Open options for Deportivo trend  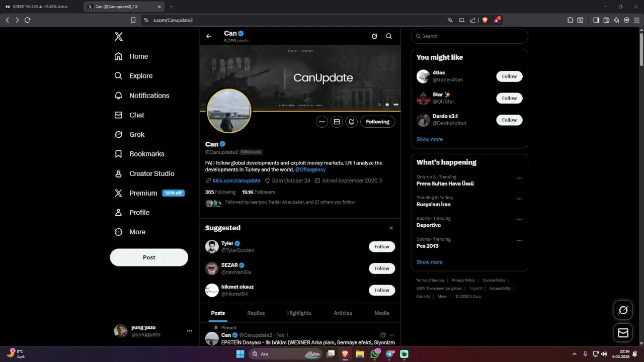pos(519,220)
